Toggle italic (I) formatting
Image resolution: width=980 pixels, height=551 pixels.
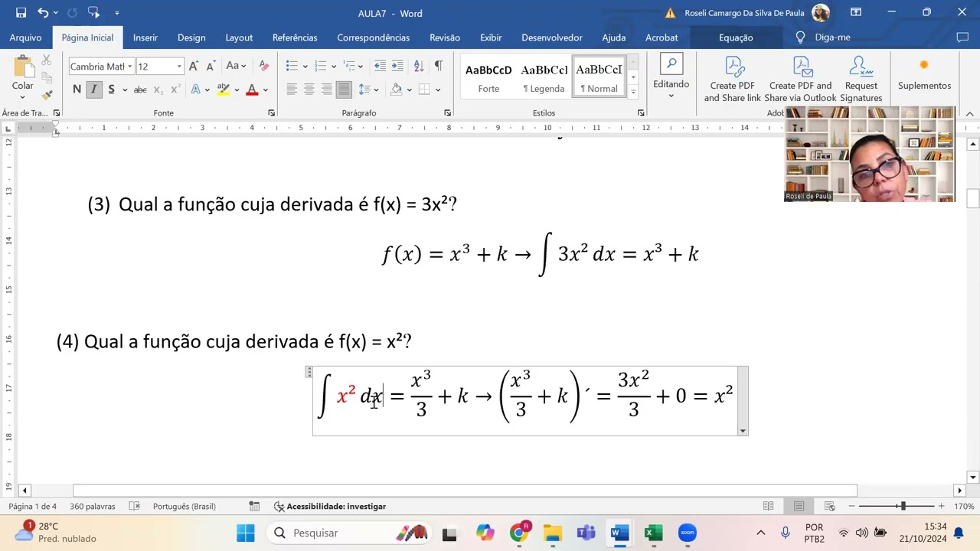pyautogui.click(x=93, y=90)
